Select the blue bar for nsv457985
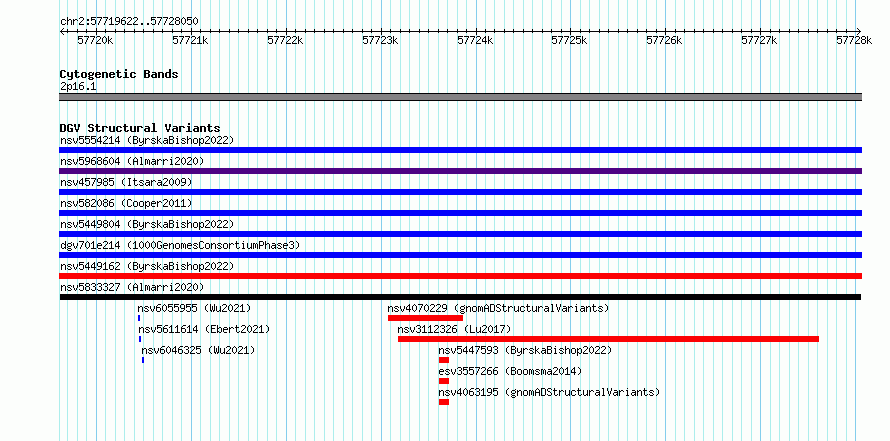Image resolution: width=890 pixels, height=441 pixels. (x=460, y=192)
